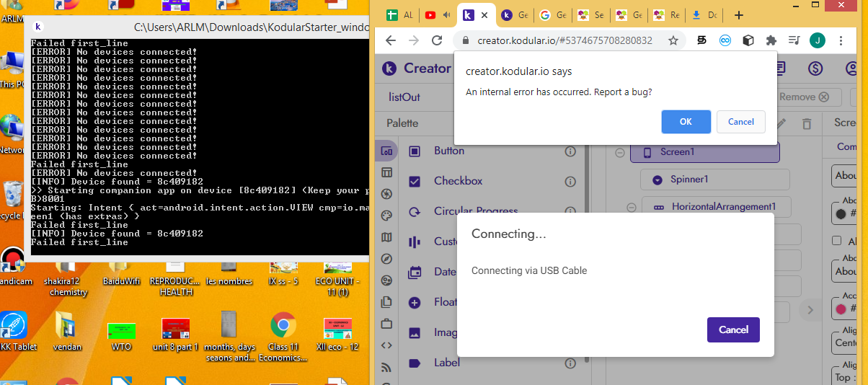Open Chrome three-dot menu
Image resolution: width=868 pixels, height=385 pixels.
click(841, 40)
